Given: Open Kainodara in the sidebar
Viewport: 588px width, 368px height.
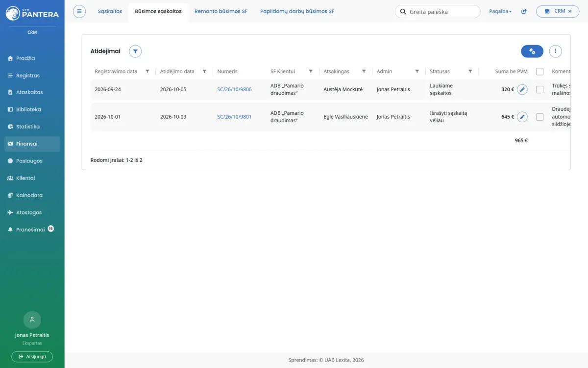Looking at the screenshot, I should click(x=32, y=195).
